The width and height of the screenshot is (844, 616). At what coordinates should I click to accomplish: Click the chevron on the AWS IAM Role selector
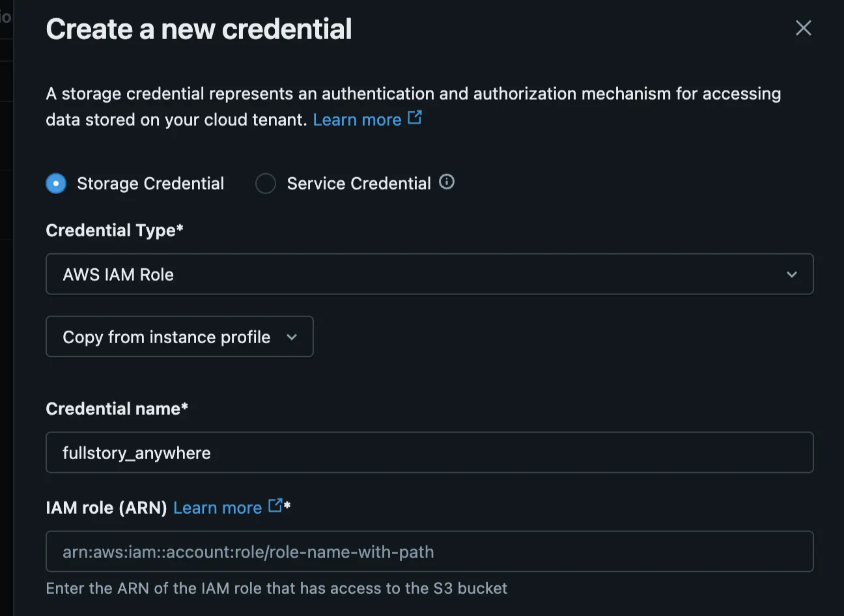point(792,274)
